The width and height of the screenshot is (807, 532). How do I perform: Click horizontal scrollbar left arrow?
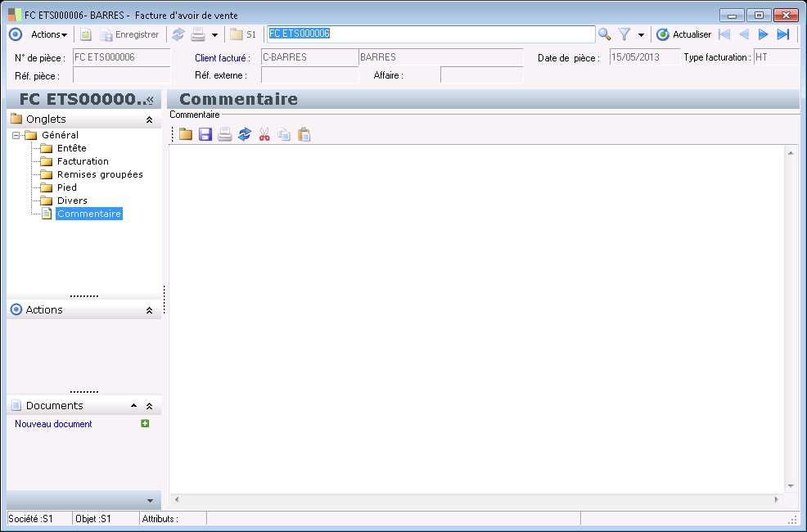(x=177, y=499)
